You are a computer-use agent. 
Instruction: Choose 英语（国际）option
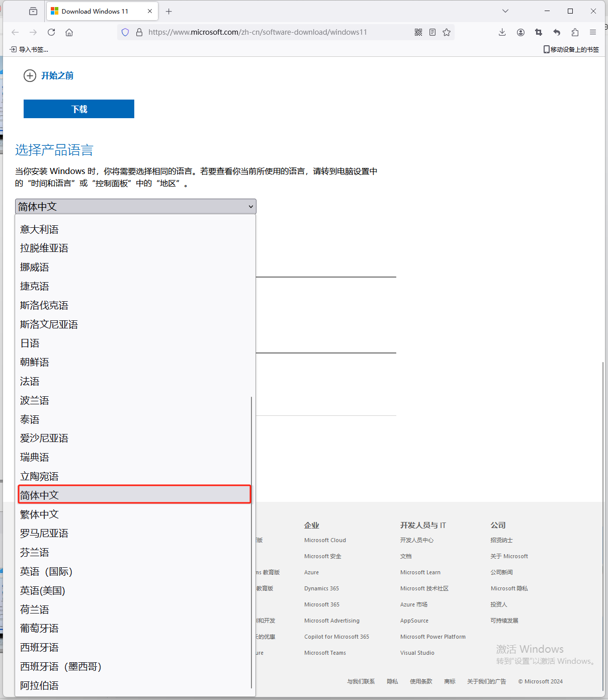point(133,571)
